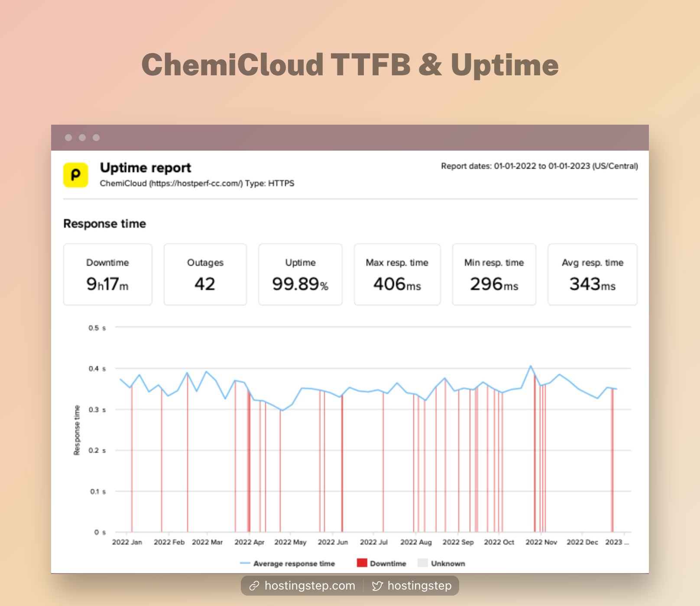Image resolution: width=700 pixels, height=606 pixels.
Task: Open the hostingstep.com link
Action: point(310,586)
